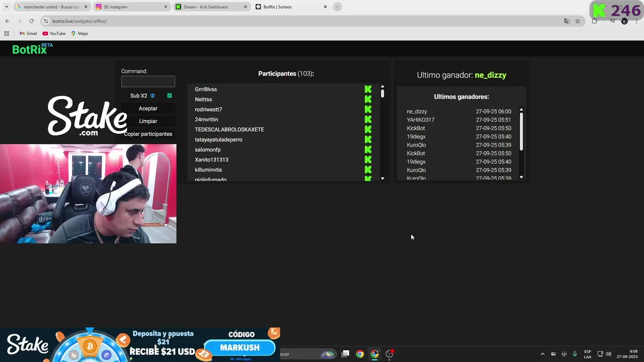Click the Kick icon beside Neittss
The width and height of the screenshot is (644, 362).
[x=368, y=100]
